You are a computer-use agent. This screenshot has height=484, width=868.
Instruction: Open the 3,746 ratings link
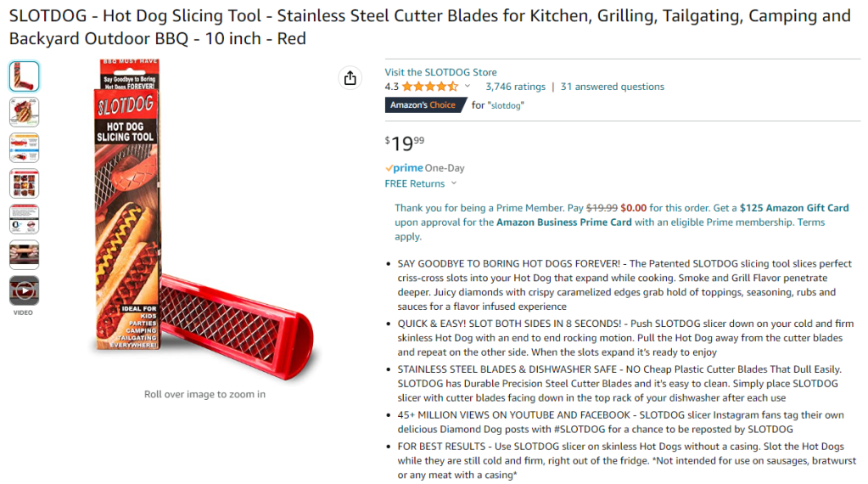[515, 87]
